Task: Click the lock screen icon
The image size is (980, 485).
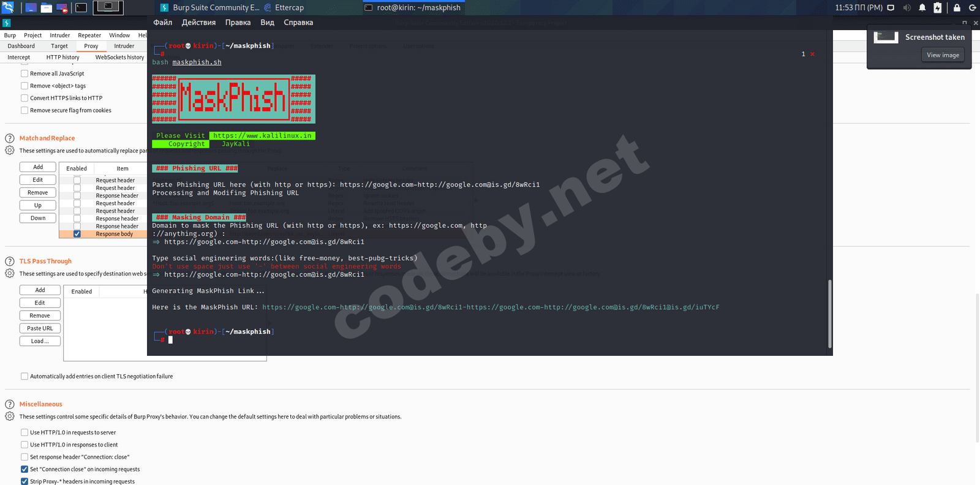Action: [x=957, y=7]
